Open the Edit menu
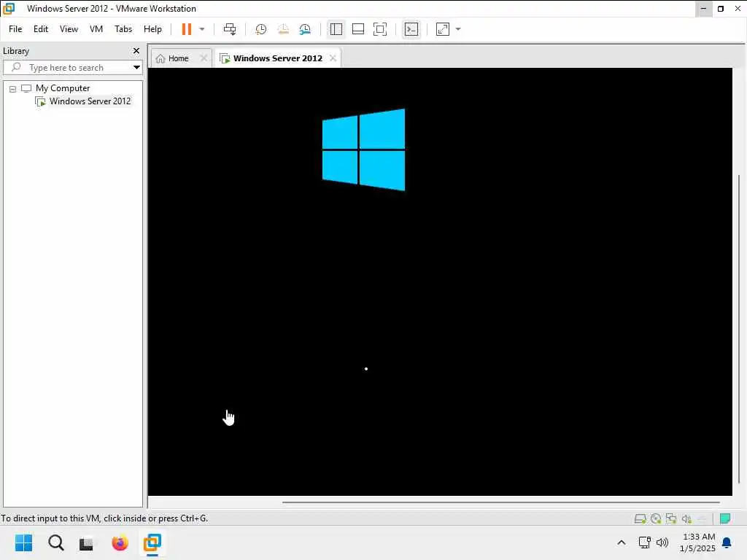This screenshot has height=560, width=747. (x=41, y=29)
